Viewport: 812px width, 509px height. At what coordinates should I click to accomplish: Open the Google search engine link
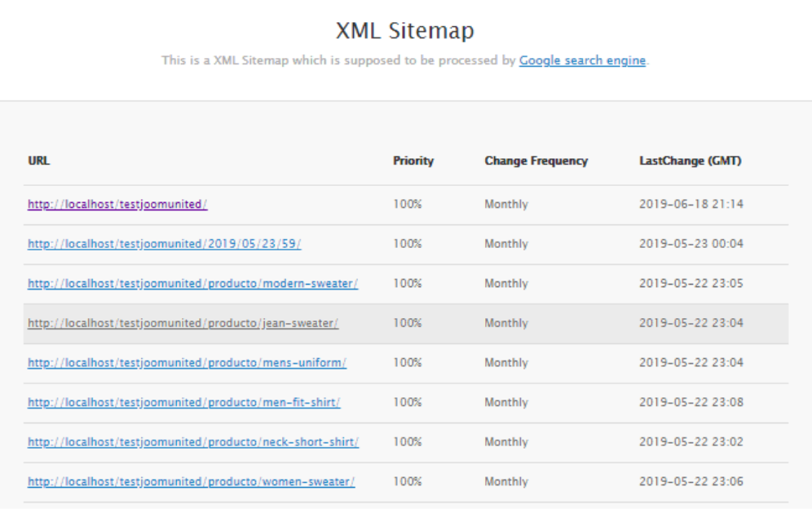[x=582, y=60]
